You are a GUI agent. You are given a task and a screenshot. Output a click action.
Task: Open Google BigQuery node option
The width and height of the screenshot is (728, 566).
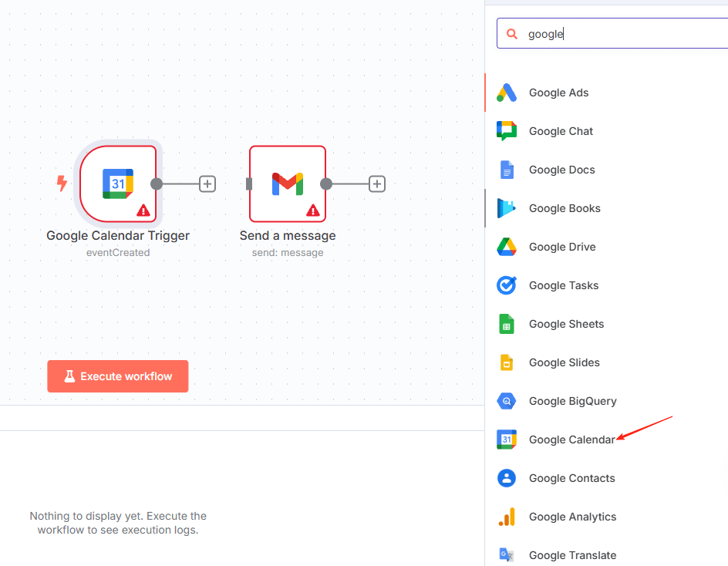(x=572, y=401)
